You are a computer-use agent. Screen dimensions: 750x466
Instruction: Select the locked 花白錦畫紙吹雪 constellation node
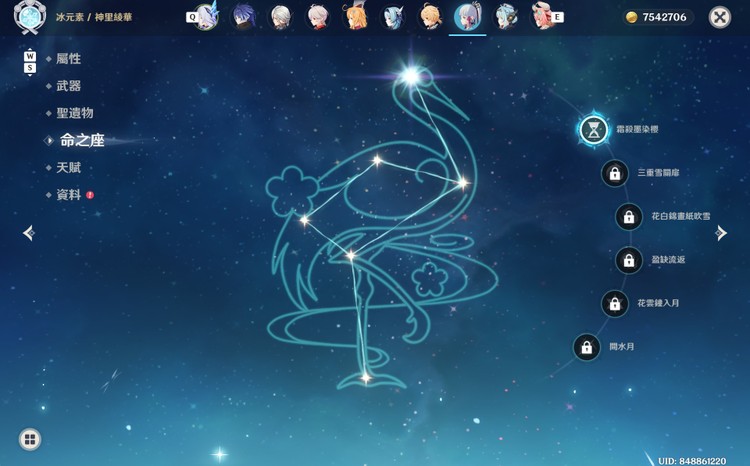629,217
